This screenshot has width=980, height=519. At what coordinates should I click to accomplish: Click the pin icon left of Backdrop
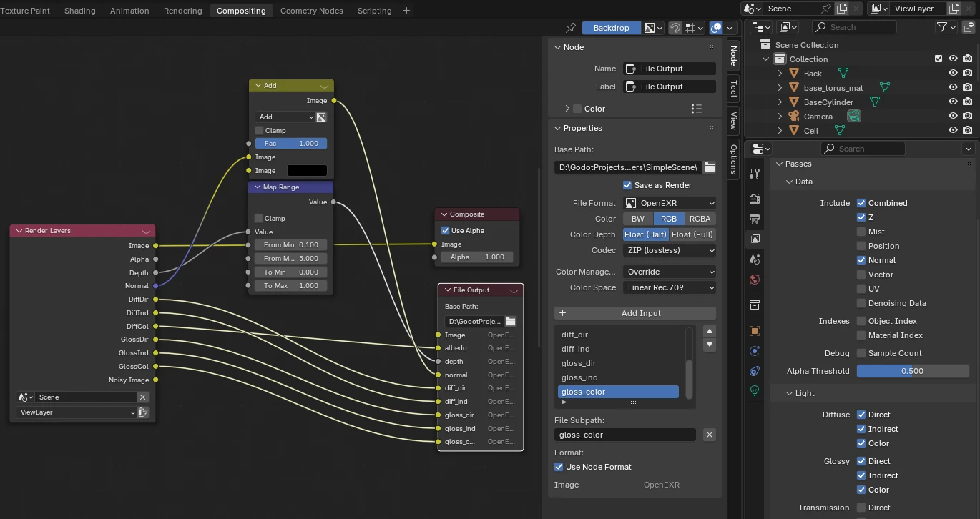coord(570,28)
